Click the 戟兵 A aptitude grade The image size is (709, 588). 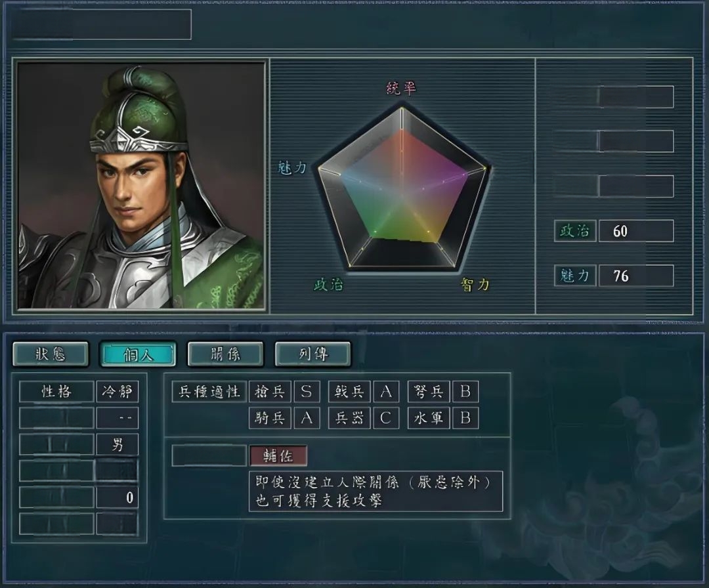386,391
